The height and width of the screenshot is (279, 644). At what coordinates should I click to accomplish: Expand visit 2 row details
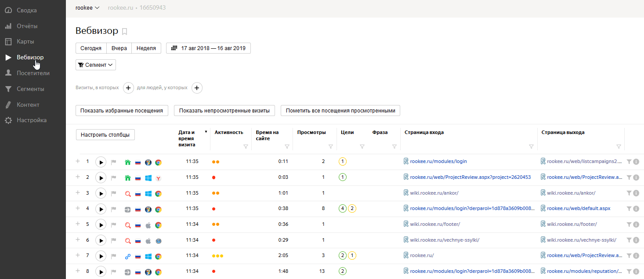pos(78,177)
